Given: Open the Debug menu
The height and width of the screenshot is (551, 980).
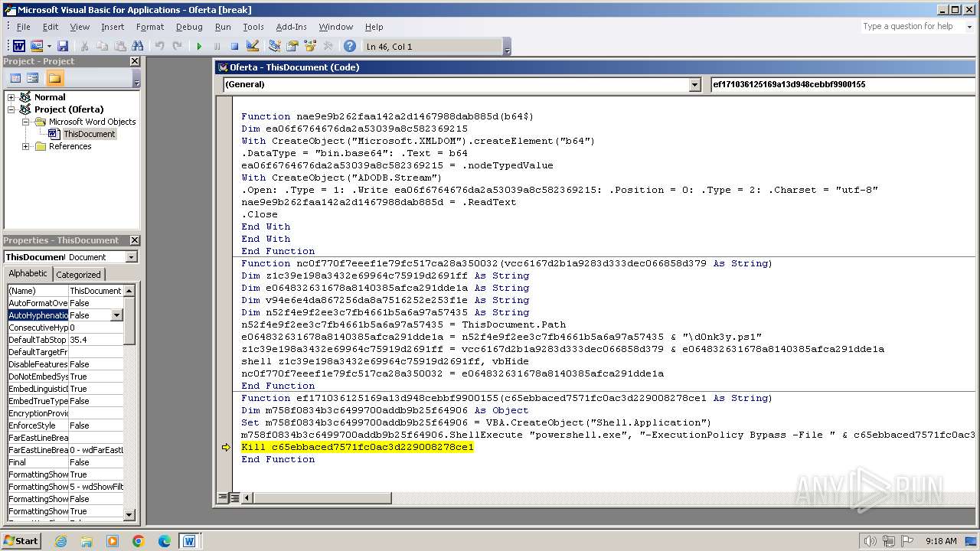Looking at the screenshot, I should 189,27.
